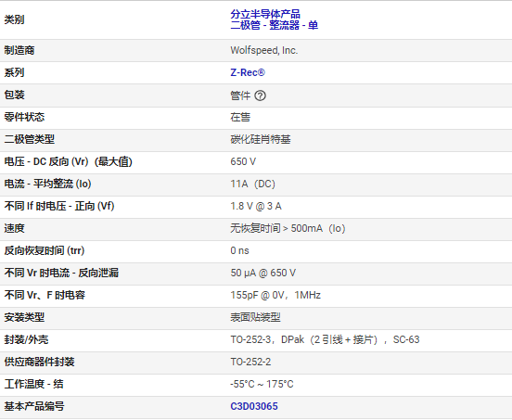Select the 在售 part status value
The width and height of the screenshot is (512, 420).
240,117
